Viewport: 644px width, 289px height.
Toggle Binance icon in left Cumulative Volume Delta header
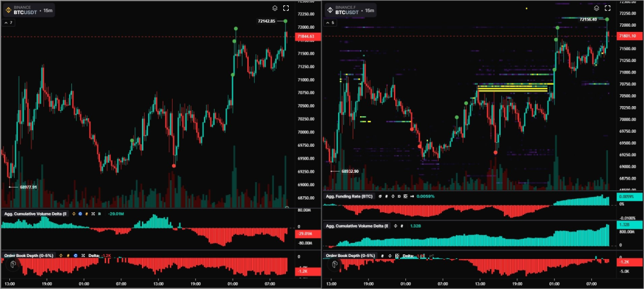click(74, 214)
